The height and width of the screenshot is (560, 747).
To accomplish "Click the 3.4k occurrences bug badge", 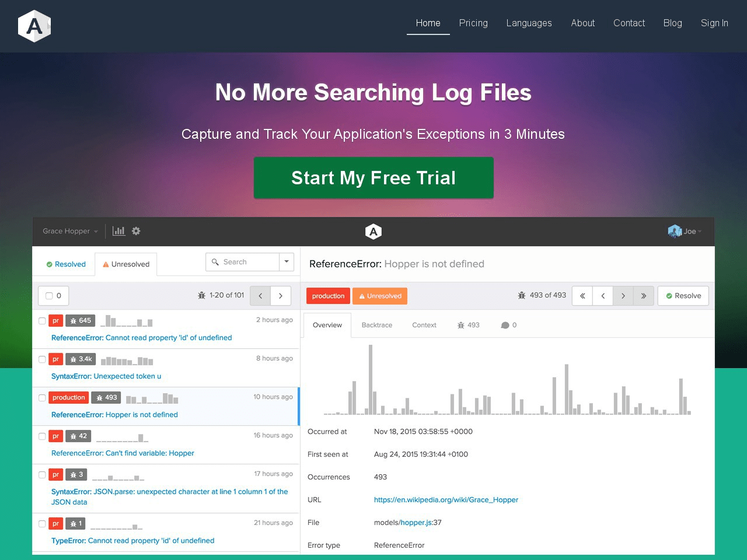I will click(x=80, y=359).
